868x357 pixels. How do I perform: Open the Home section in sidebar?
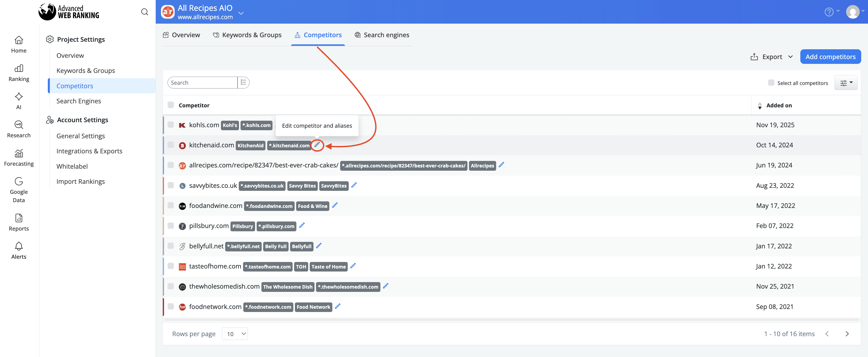point(19,45)
